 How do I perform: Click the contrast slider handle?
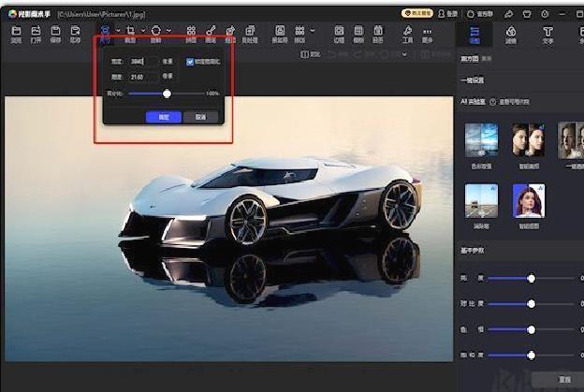531,304
